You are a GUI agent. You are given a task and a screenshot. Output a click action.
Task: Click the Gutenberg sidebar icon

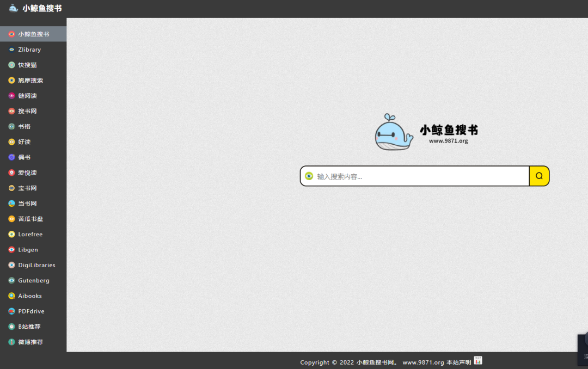point(11,281)
